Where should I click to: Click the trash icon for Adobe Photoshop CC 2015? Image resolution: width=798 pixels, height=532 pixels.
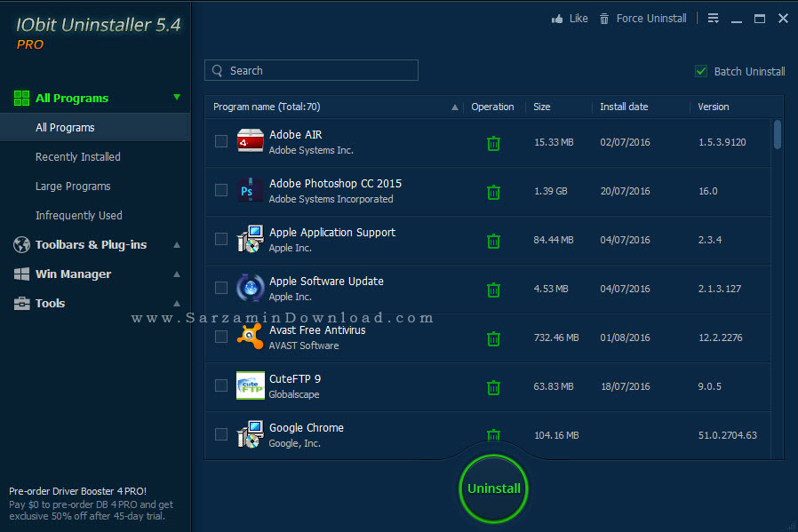point(493,192)
